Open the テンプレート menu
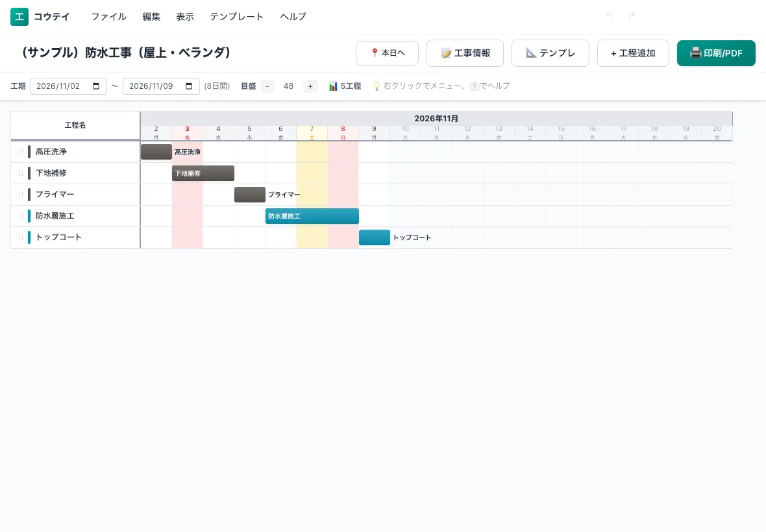 236,17
